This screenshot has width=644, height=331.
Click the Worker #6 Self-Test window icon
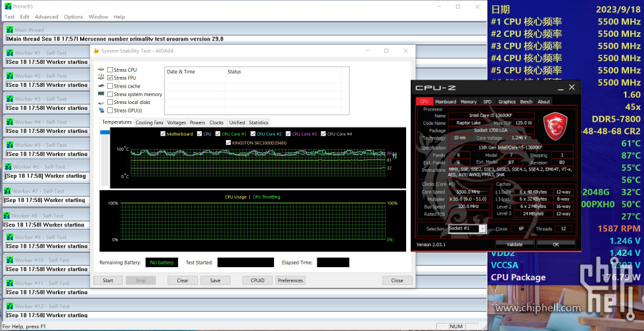(8, 166)
